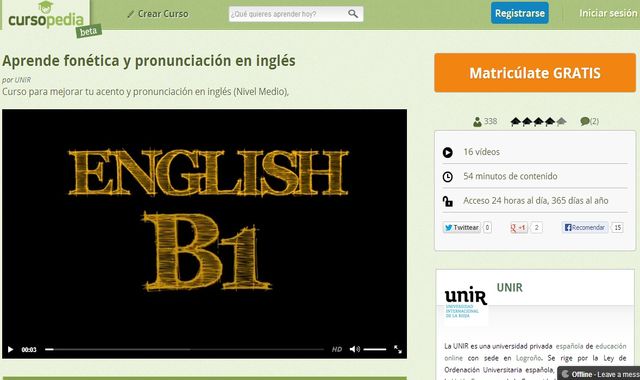The image size is (640, 380).
Task: Click the UNIR university logo
Action: [x=466, y=302]
